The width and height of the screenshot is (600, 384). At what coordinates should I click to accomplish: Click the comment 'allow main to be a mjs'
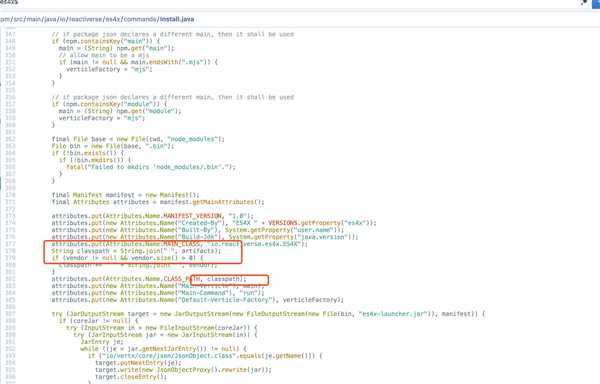[104, 55]
